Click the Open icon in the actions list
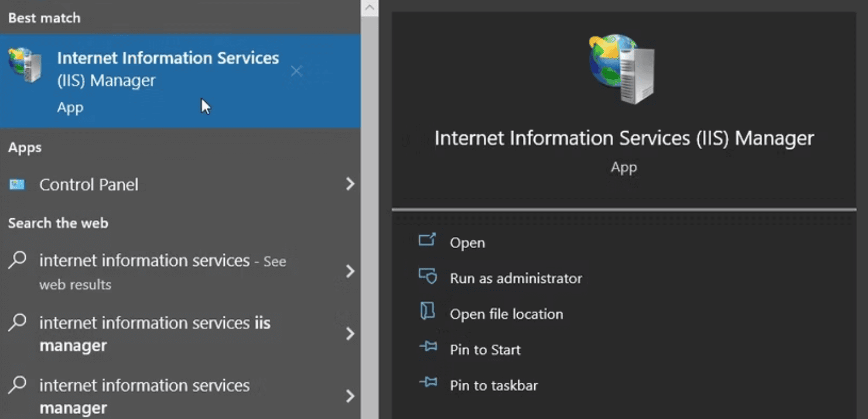 pyautogui.click(x=427, y=240)
